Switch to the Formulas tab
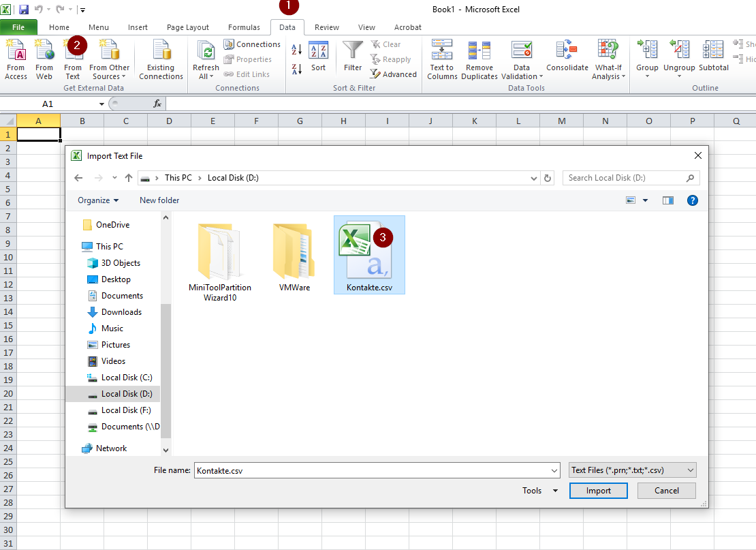Viewport: 756px width, 550px height. 244,27
